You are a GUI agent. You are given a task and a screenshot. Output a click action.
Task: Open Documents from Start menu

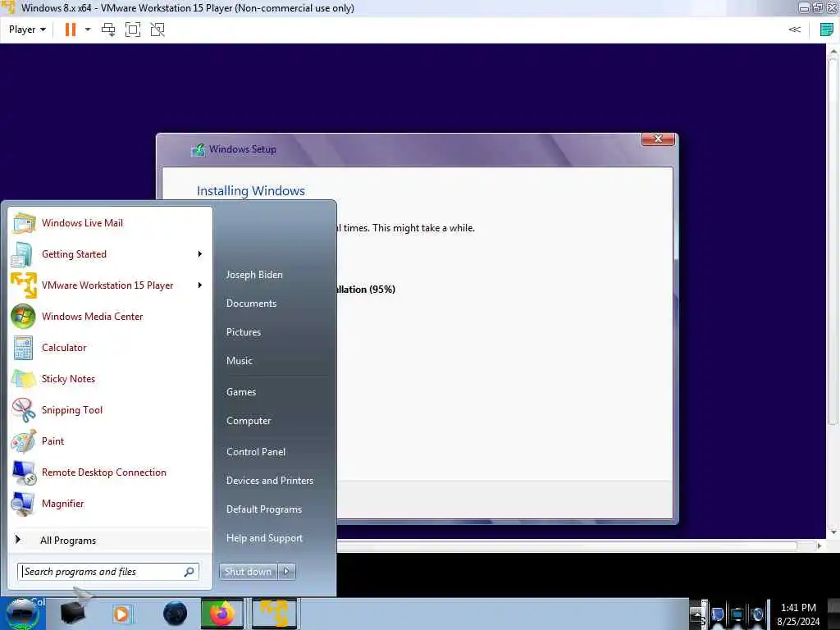251,304
